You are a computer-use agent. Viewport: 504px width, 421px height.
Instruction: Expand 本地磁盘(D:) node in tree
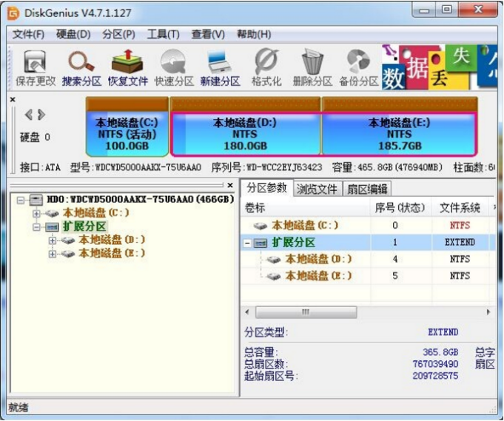[x=52, y=240]
